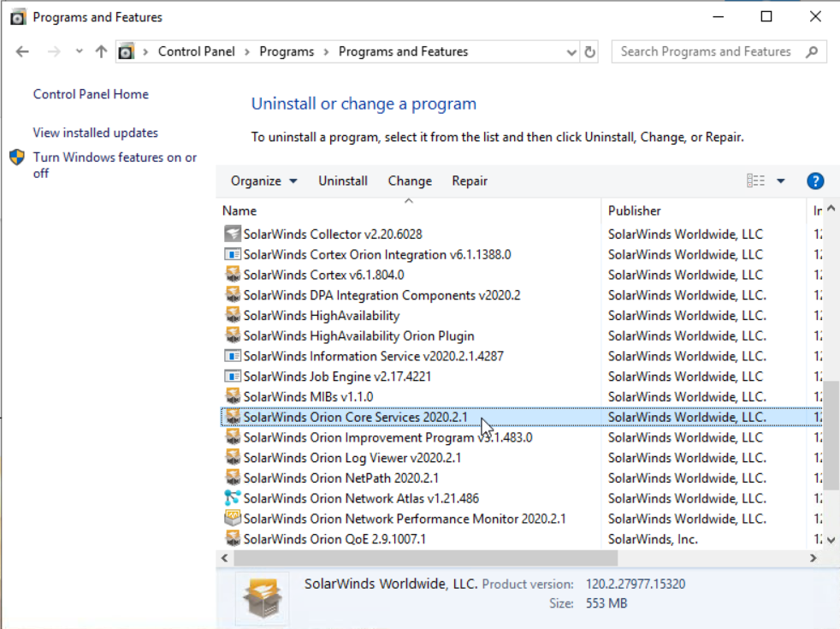Viewport: 840px width, 629px height.
Task: Open the Control Panel Home link
Action: click(91, 94)
